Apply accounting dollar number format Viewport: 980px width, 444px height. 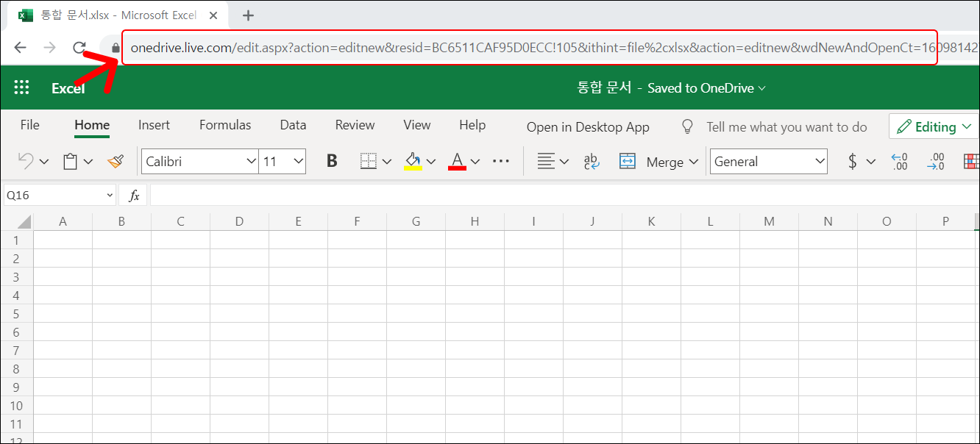[853, 162]
